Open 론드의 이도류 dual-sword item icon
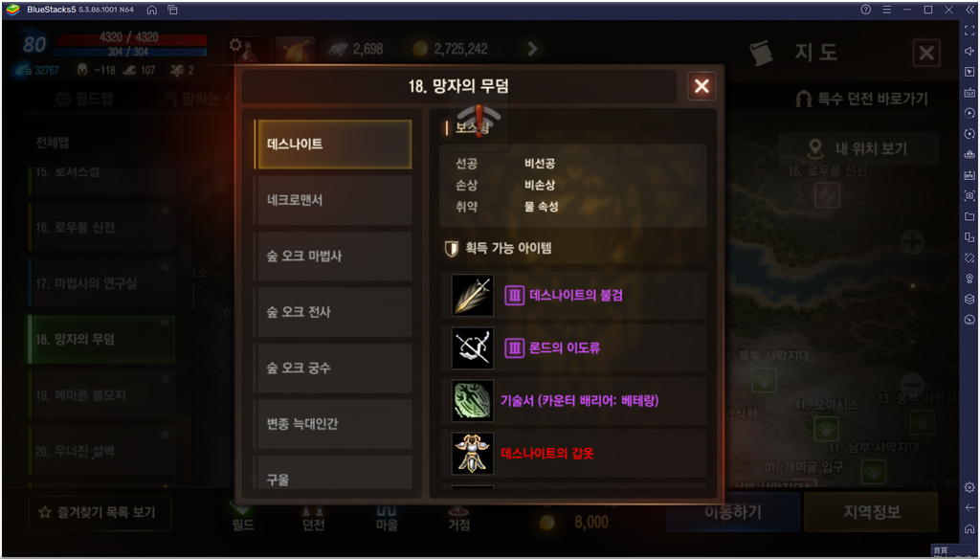 (473, 347)
